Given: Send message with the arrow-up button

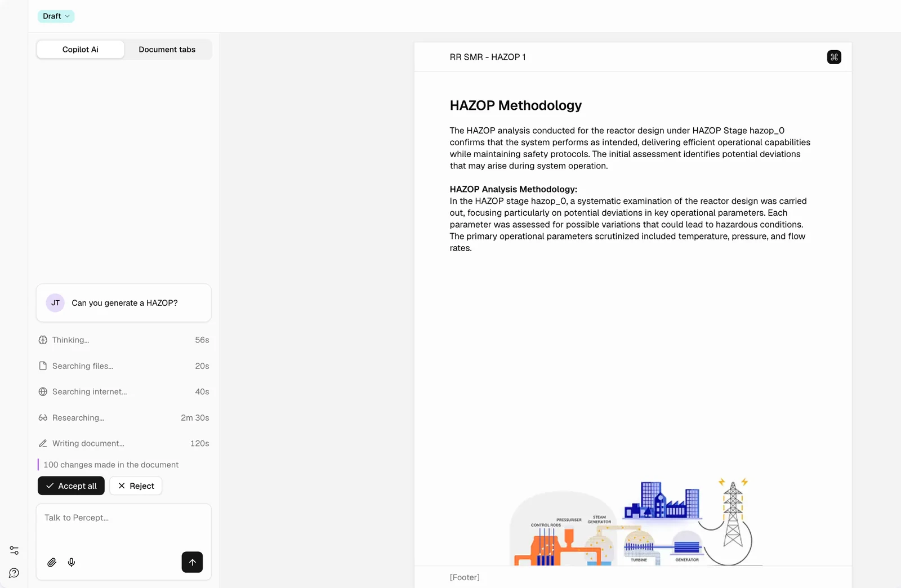Looking at the screenshot, I should 192,562.
